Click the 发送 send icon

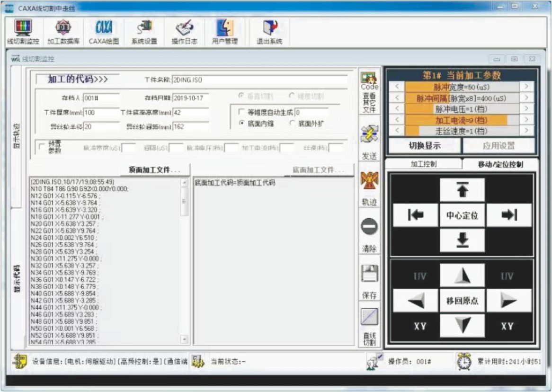coord(369,136)
